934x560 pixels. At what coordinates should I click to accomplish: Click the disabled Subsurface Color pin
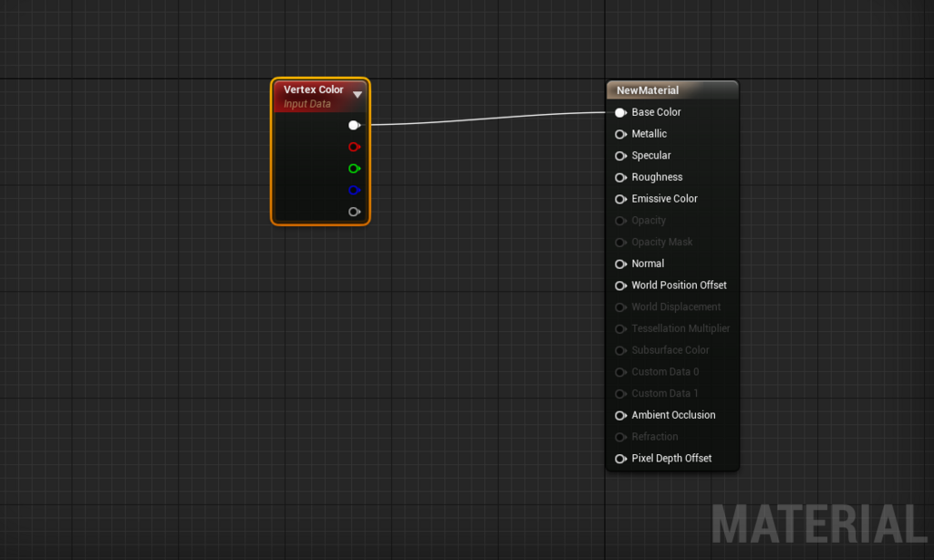click(620, 350)
